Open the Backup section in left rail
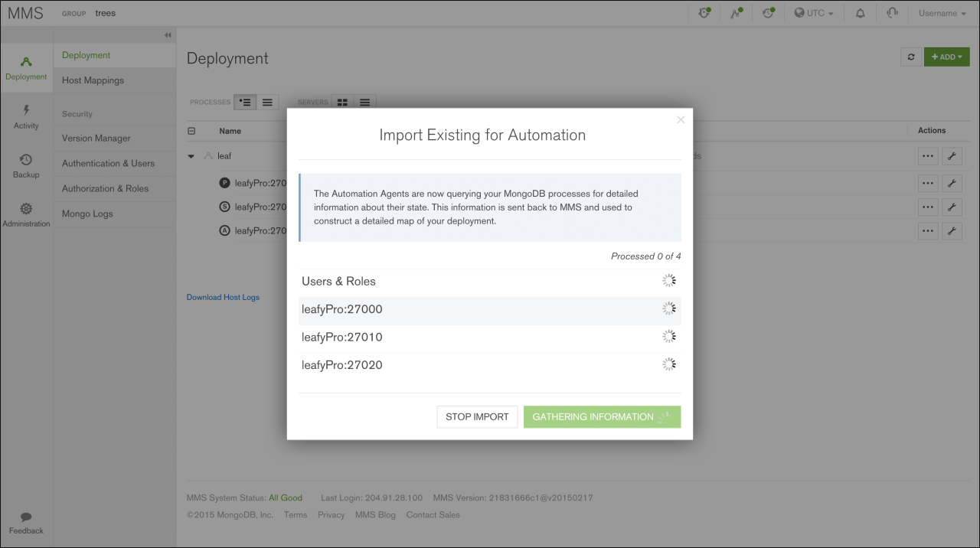Image resolution: width=980 pixels, height=548 pixels. (26, 166)
